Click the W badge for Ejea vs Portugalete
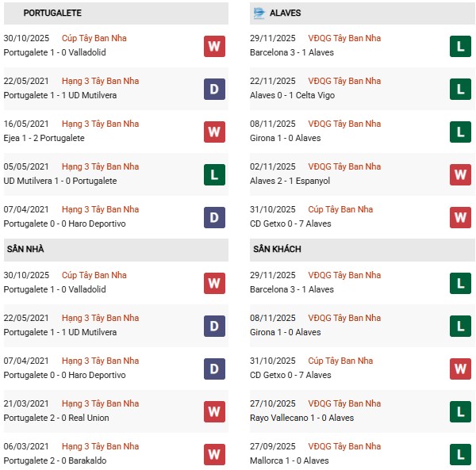The width and height of the screenshot is (476, 470). 214,132
